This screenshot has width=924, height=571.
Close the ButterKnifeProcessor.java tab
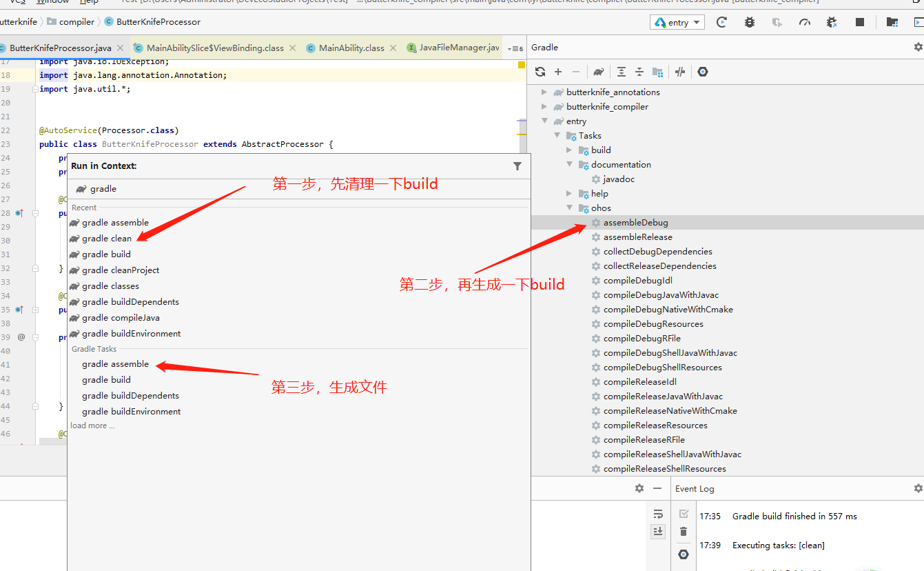point(121,48)
